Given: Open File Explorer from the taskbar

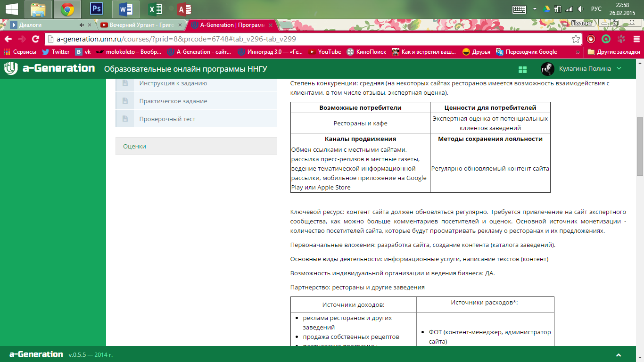Looking at the screenshot, I should click(x=38, y=9).
